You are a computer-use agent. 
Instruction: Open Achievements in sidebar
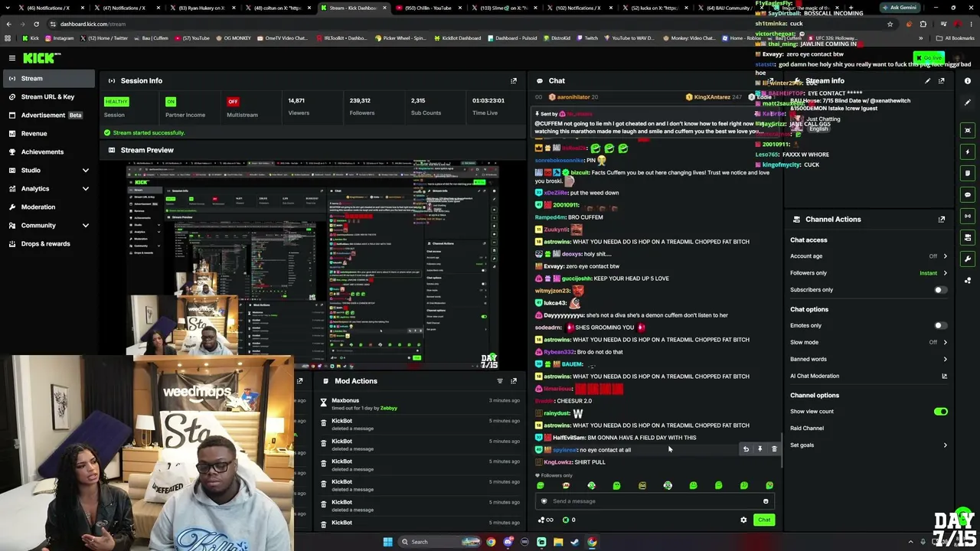[x=47, y=152]
